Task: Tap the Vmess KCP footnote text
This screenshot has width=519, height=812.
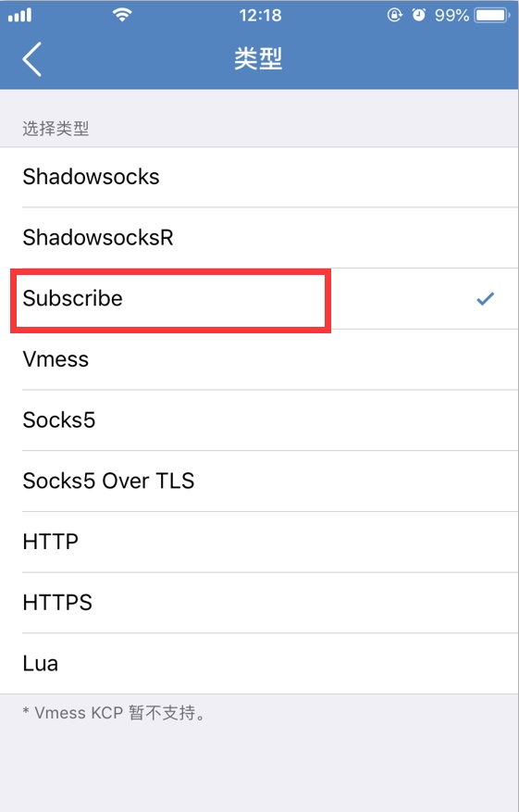Action: tap(114, 713)
